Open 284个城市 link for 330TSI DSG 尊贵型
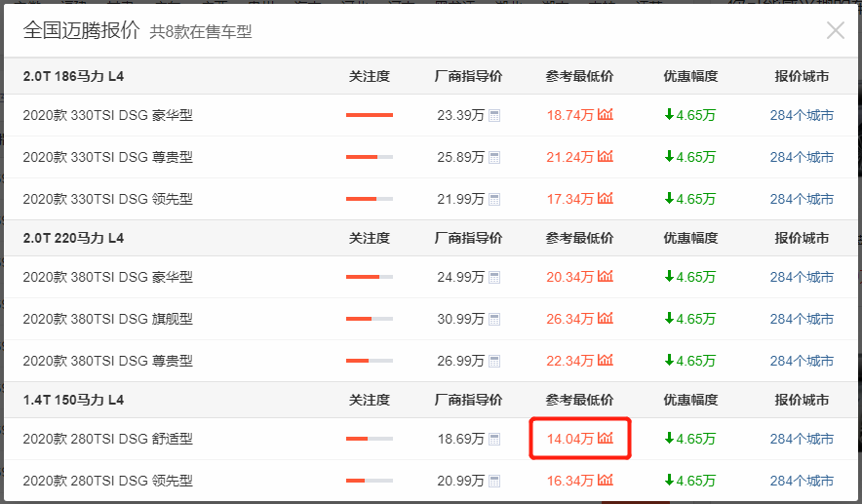 click(802, 157)
